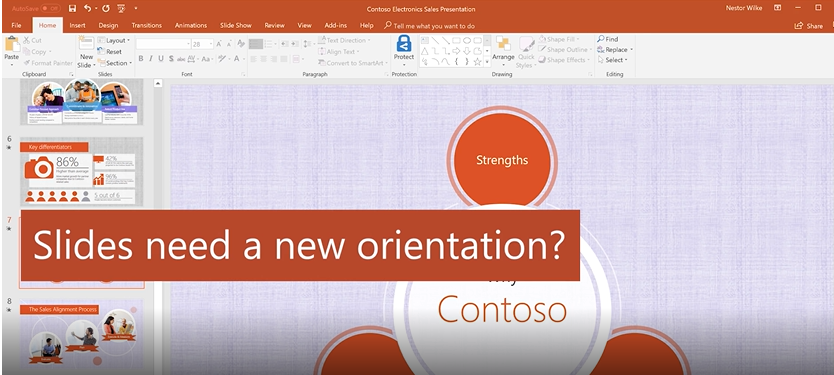Switch to the Slide Show tab
The width and height of the screenshot is (834, 375).
(236, 26)
